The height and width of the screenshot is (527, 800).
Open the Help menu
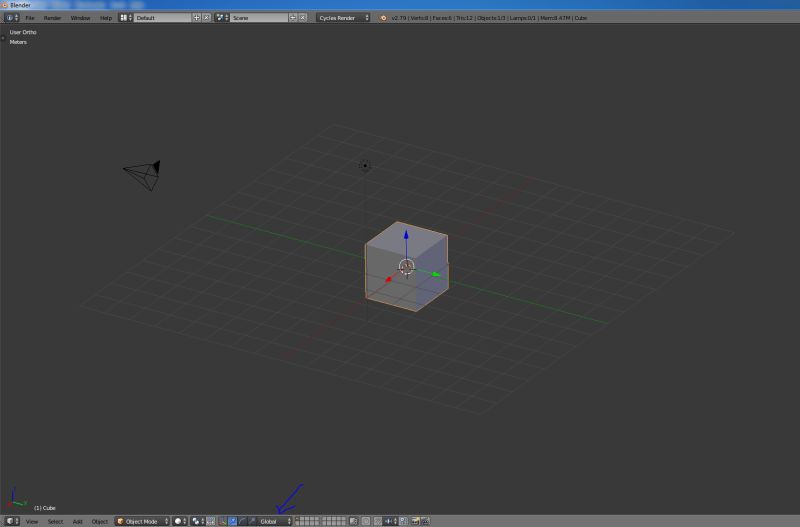(x=106, y=18)
